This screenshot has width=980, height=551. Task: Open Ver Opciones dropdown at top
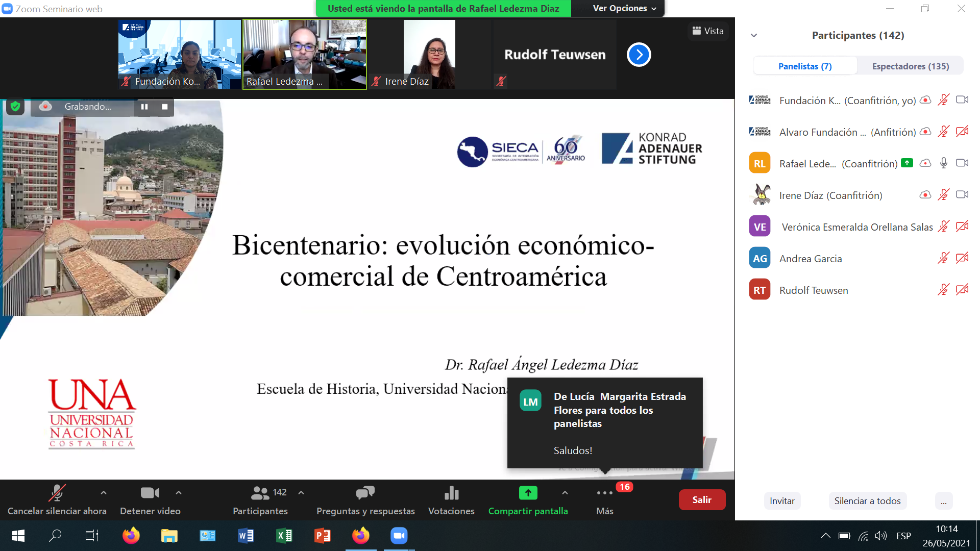(x=624, y=8)
